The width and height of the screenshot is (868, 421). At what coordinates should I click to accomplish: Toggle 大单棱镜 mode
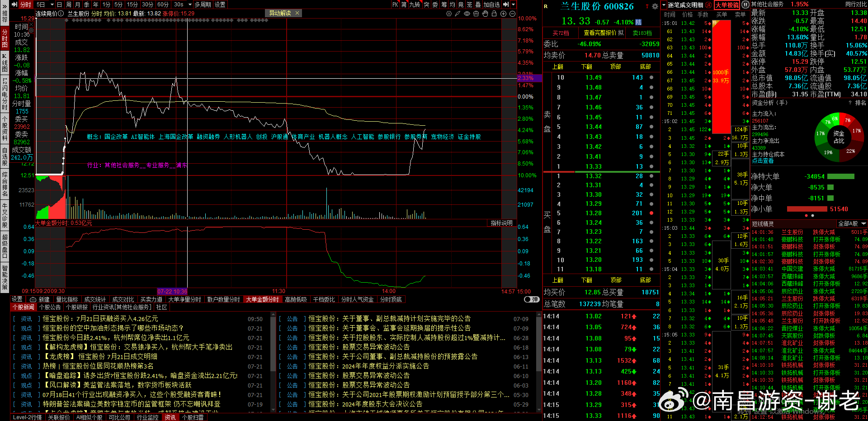click(x=727, y=5)
